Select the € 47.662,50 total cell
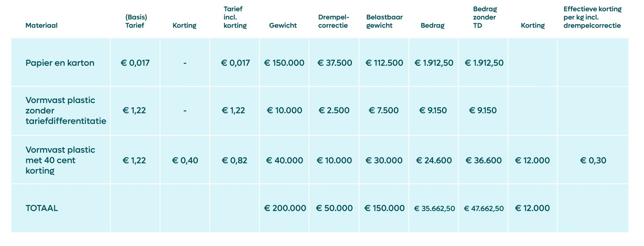The height and width of the screenshot is (246, 644). tap(484, 209)
